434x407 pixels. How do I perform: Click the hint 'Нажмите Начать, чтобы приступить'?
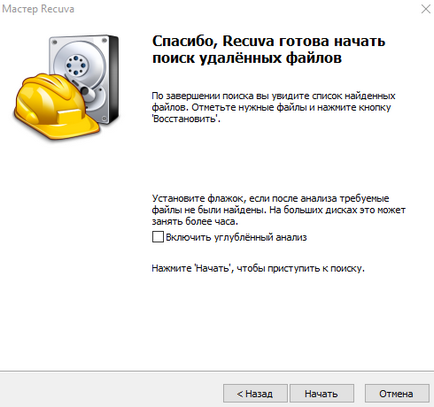point(258,268)
